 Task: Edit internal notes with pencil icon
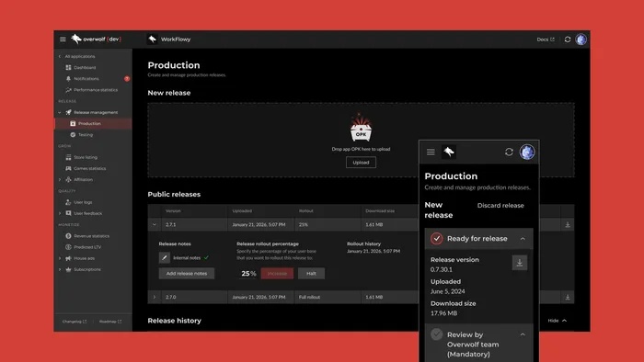coord(165,257)
